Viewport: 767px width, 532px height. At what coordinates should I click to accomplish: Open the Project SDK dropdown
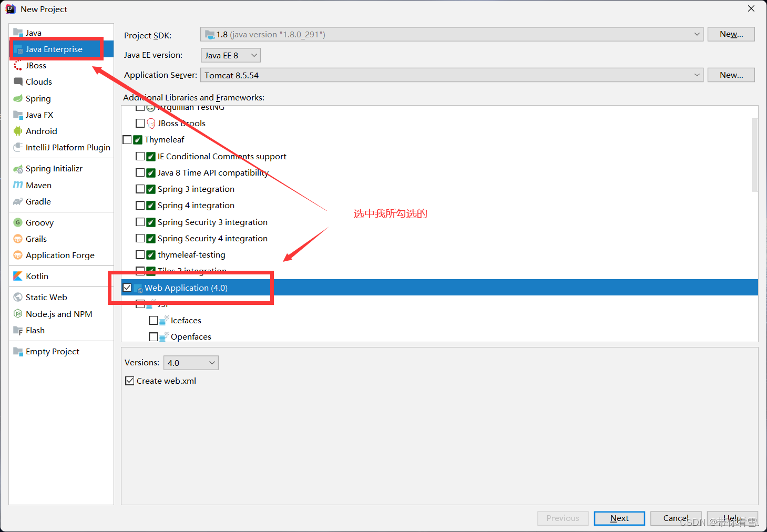tap(452, 34)
